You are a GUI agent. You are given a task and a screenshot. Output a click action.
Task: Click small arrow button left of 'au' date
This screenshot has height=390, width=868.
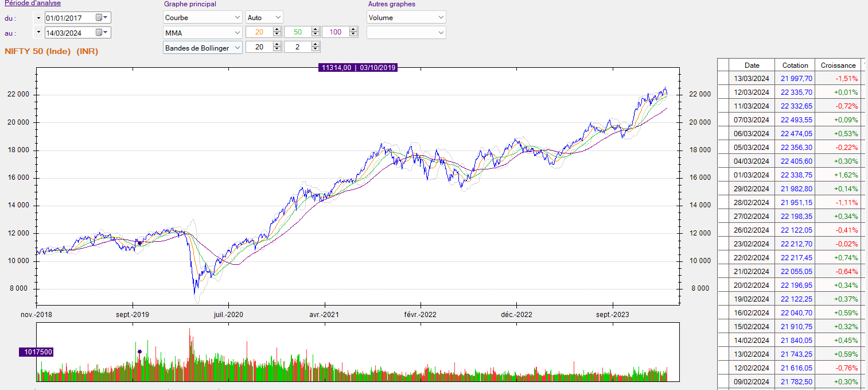pyautogui.click(x=38, y=33)
